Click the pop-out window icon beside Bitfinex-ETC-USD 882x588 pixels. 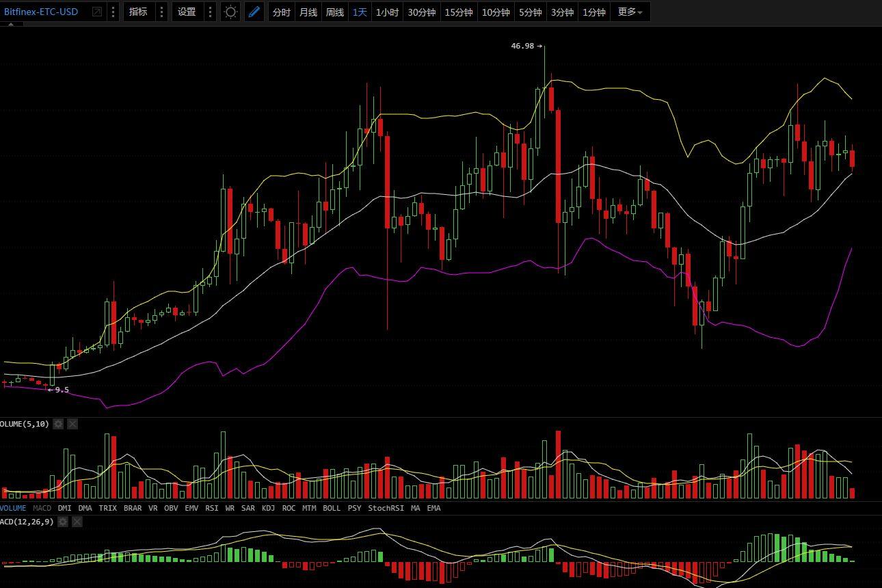click(x=97, y=12)
